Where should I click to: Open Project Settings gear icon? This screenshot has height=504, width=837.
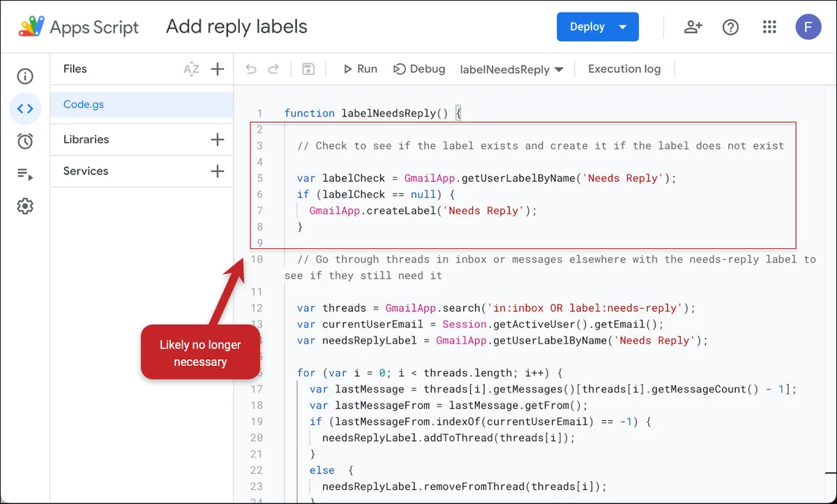pos(25,206)
